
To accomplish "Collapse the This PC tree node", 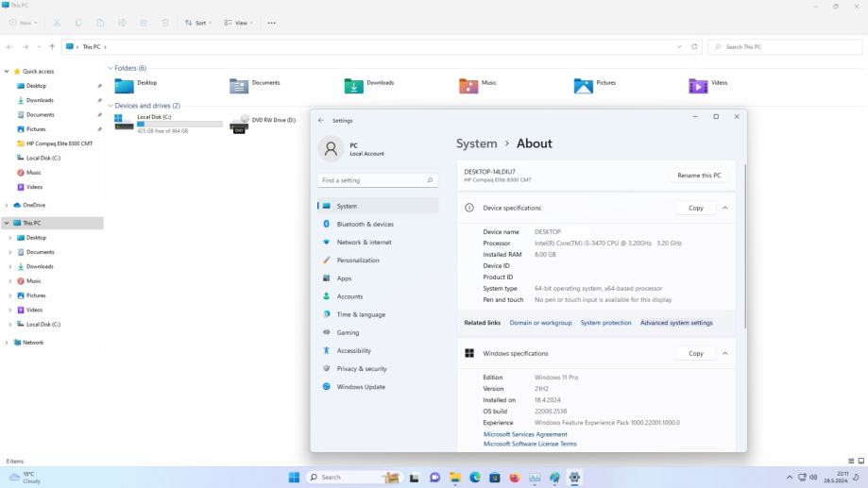I will pyautogui.click(x=7, y=223).
